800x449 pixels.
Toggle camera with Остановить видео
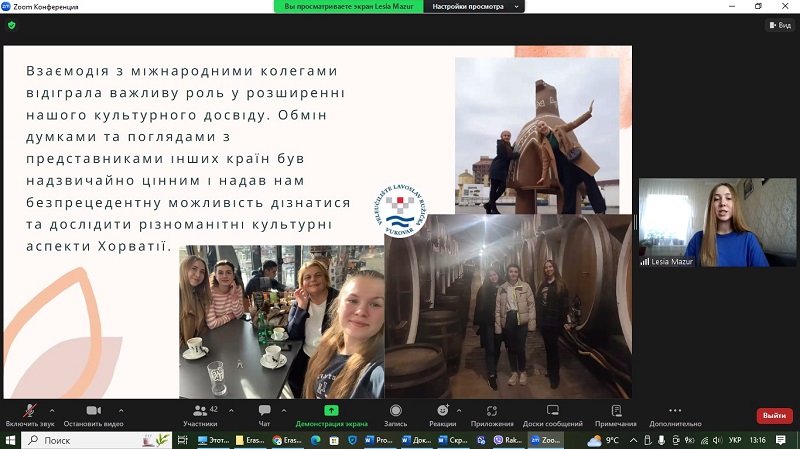tap(93, 411)
